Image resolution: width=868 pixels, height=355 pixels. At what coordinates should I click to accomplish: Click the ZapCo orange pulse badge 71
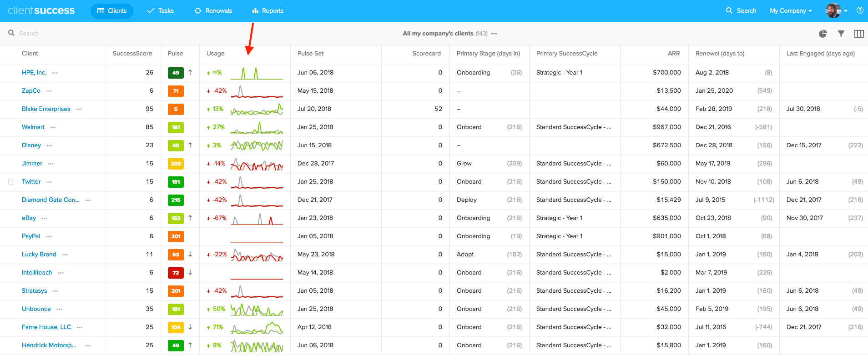[x=176, y=91]
